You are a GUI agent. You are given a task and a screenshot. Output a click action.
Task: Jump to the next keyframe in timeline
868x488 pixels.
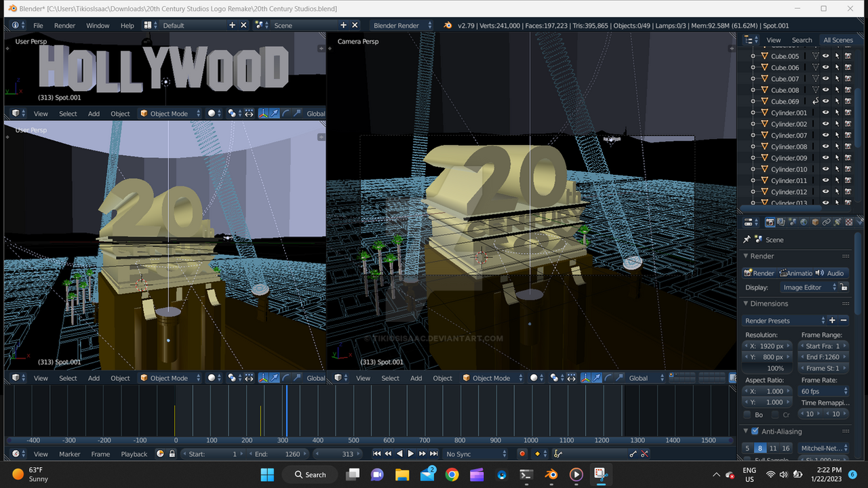coord(422,454)
